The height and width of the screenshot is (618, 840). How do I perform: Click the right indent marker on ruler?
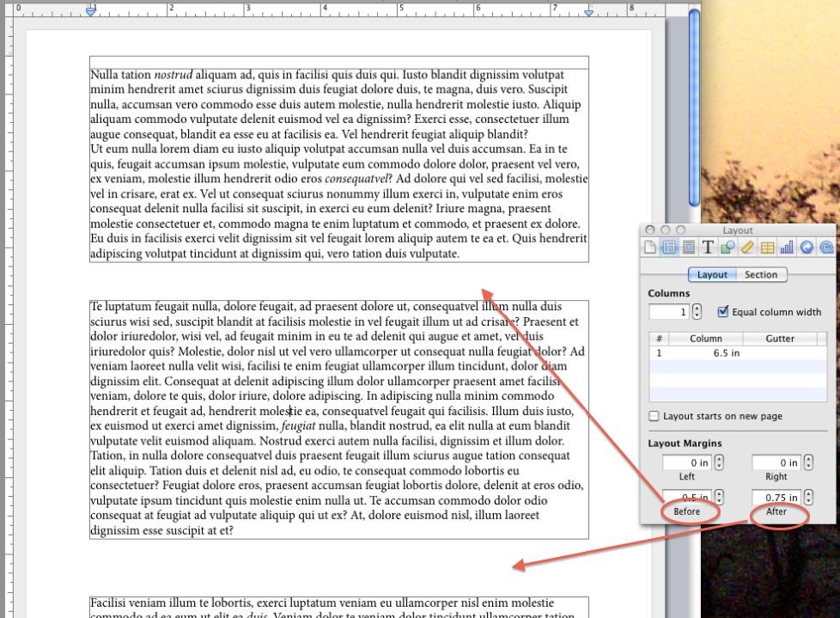coord(588,12)
